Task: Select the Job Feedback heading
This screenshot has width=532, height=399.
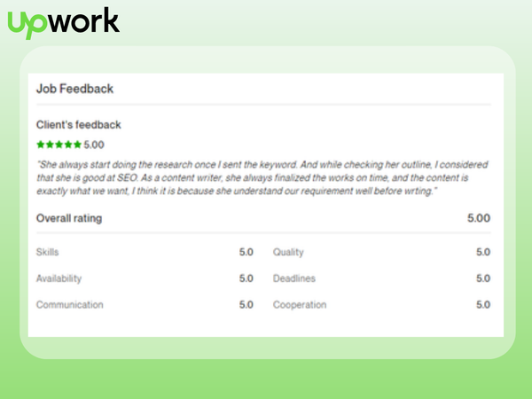Action: click(74, 89)
